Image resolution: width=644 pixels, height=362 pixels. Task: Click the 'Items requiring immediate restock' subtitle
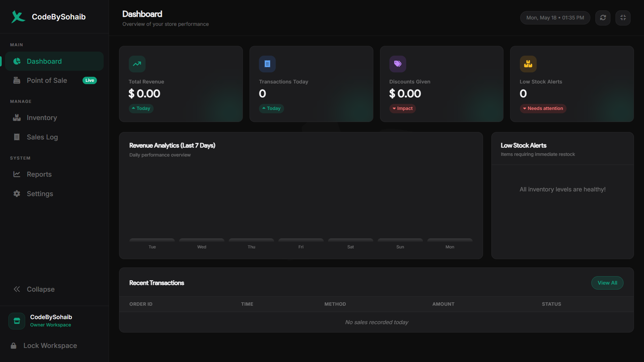[x=538, y=154]
